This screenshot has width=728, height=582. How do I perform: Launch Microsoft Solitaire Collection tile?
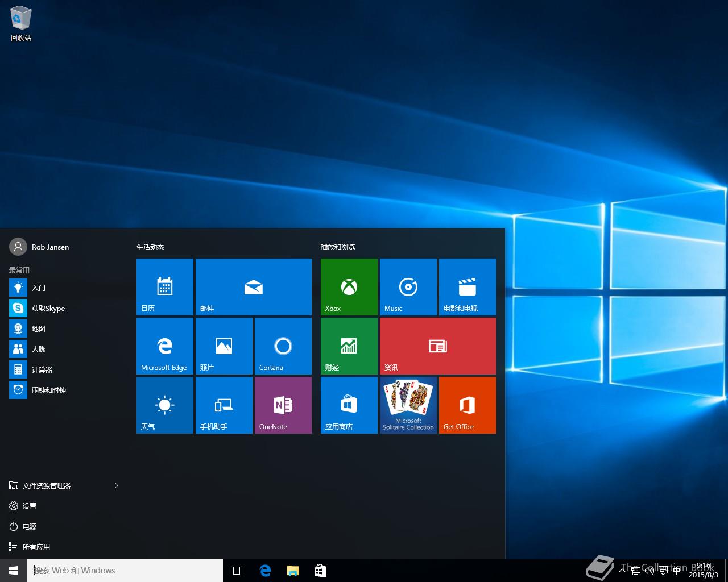tap(408, 405)
